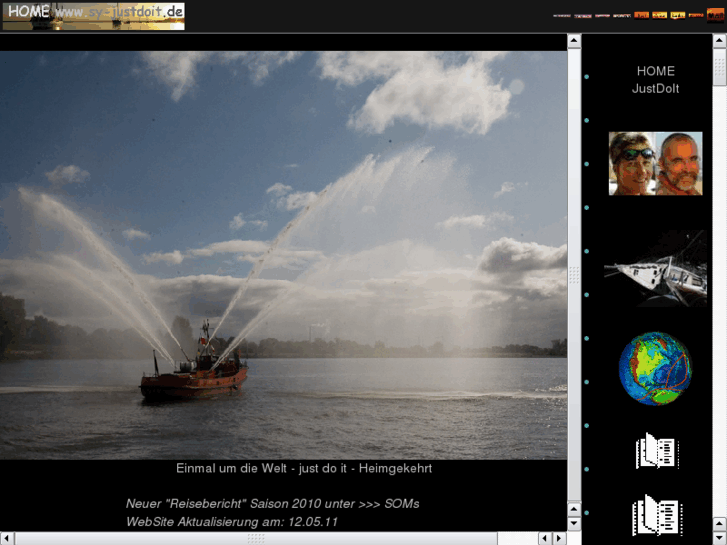This screenshot has height=545, width=727.
Task: Click the fireboat water salute photo
Action: pos(283,255)
